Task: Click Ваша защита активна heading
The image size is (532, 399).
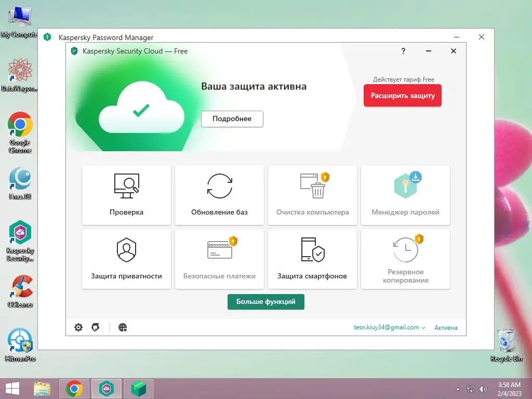Action: [254, 87]
